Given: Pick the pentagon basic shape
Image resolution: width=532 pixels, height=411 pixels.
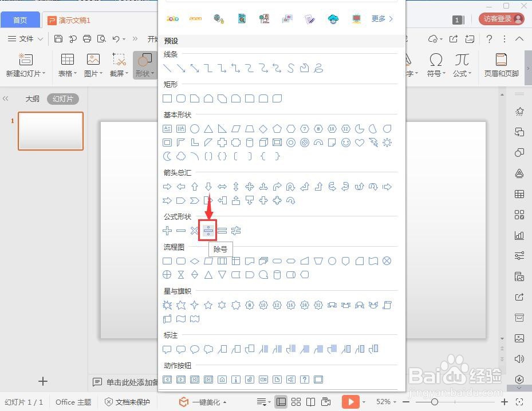Looking at the screenshot, I should click(x=277, y=129).
